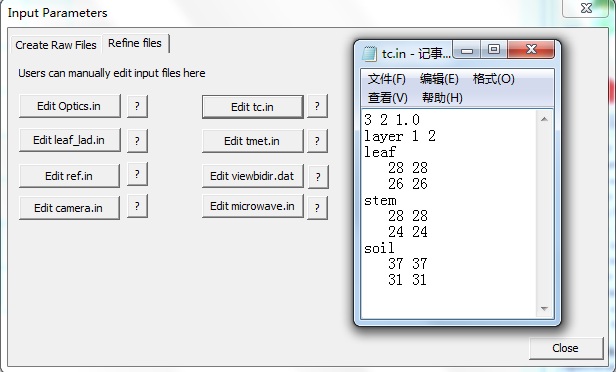Viewport: 616px width, 372px height.
Task: Open help for Edit microwave.in
Action: pos(317,208)
